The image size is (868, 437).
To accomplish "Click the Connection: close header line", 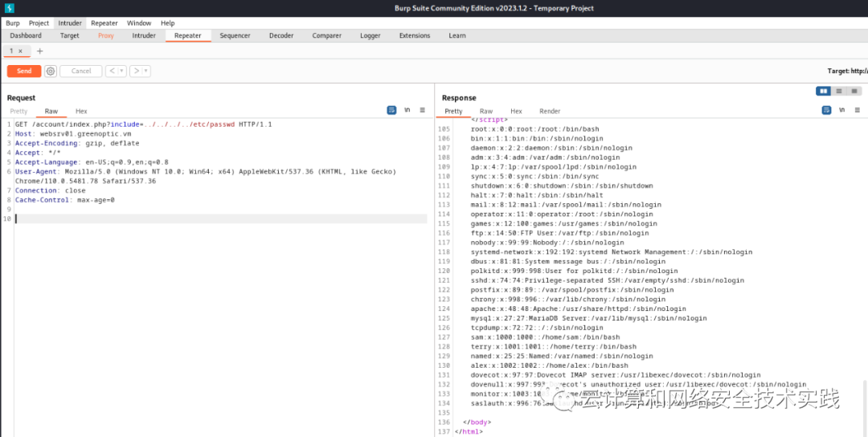I will (51, 190).
